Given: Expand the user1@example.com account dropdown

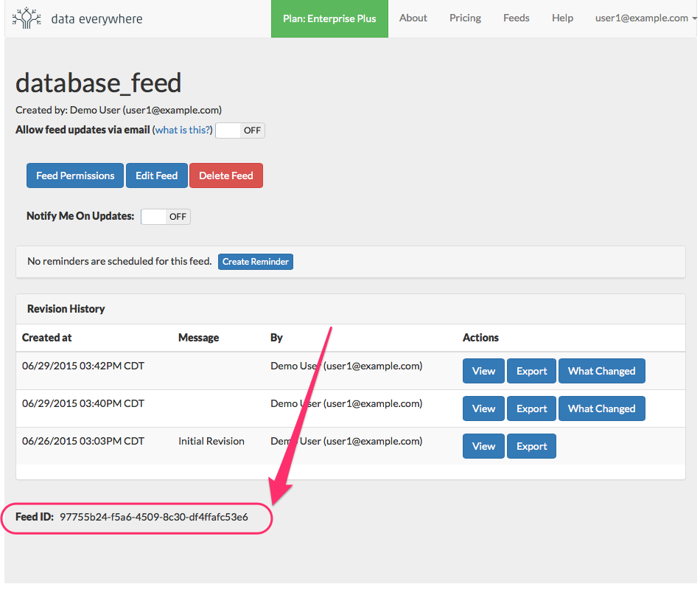Looking at the screenshot, I should click(645, 18).
